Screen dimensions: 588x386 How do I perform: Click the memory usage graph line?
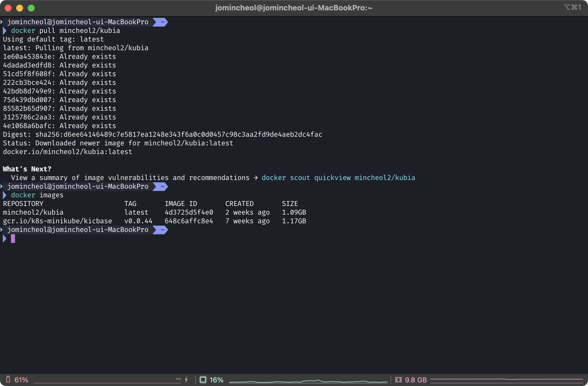[x=506, y=379]
